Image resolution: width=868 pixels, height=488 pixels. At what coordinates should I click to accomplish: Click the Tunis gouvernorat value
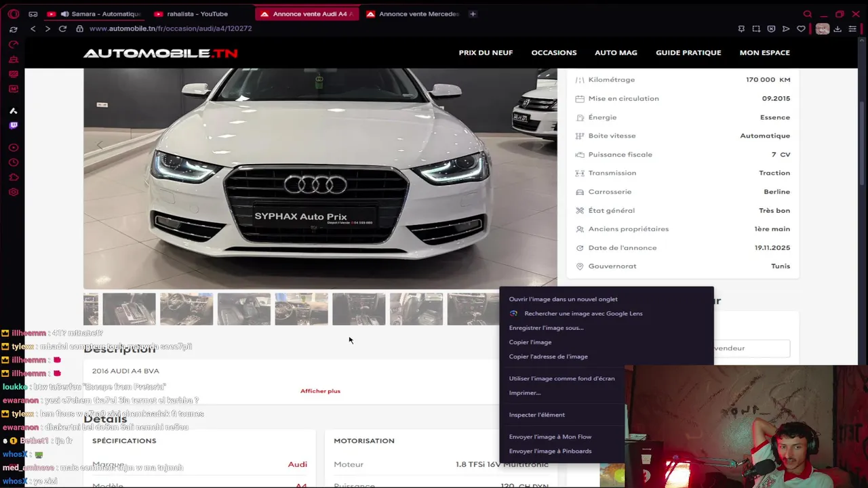(781, 266)
